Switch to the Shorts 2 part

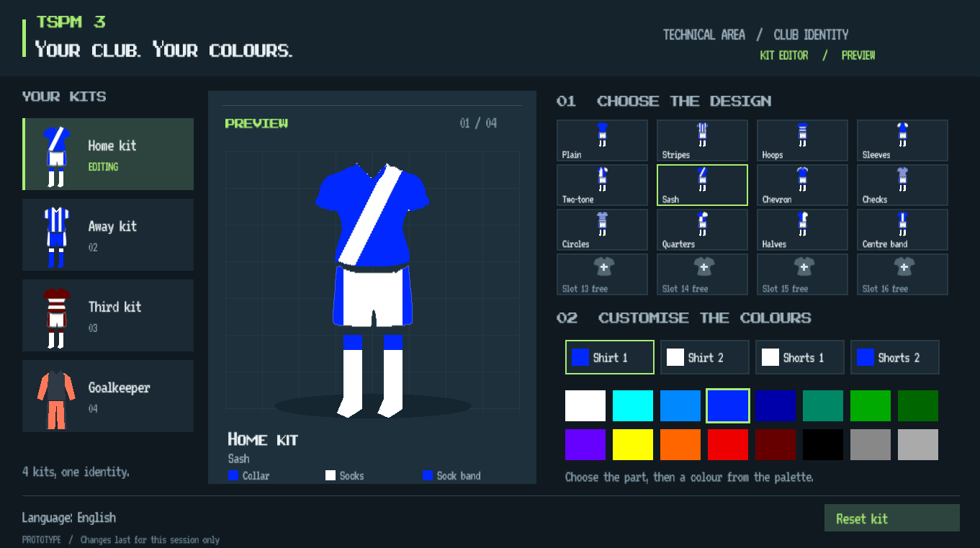(895, 357)
